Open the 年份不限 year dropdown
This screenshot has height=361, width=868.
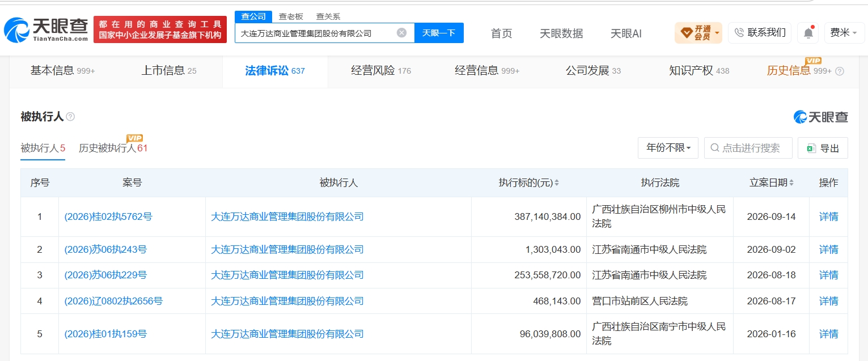(x=668, y=148)
